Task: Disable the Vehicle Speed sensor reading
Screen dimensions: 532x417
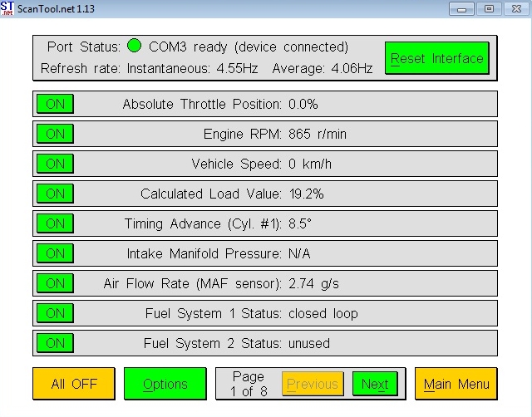Action: point(55,164)
